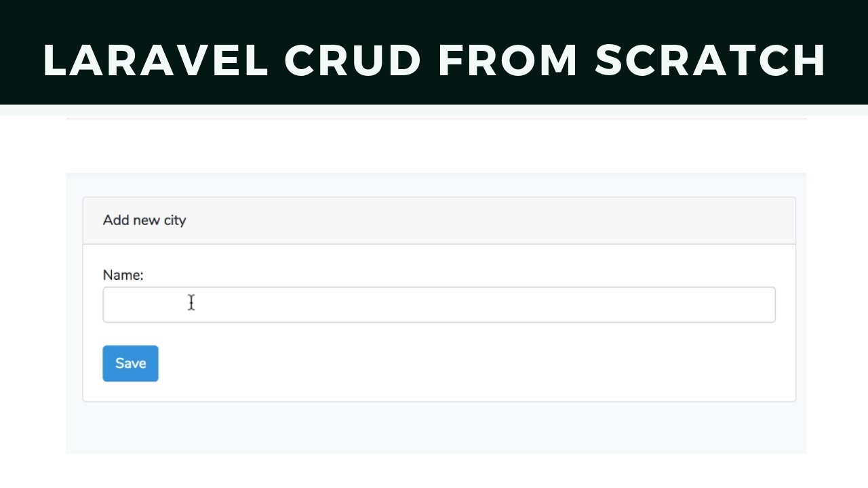The height and width of the screenshot is (488, 868).
Task: Click the "Name:" field label
Action: coord(123,275)
